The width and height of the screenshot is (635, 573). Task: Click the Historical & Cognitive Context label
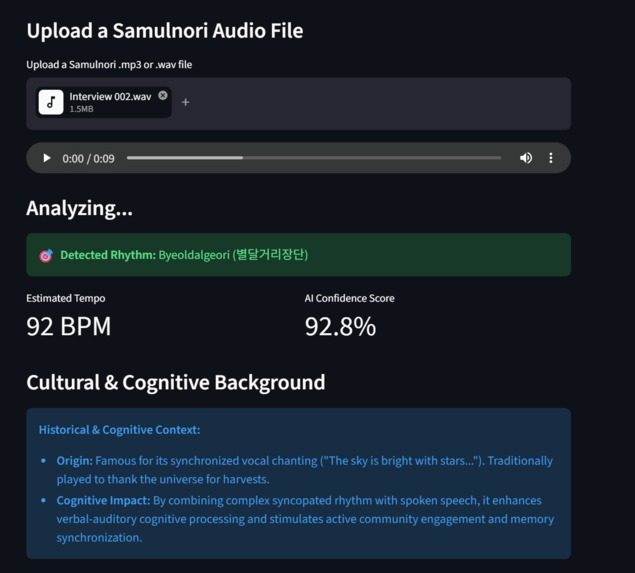[119, 430]
